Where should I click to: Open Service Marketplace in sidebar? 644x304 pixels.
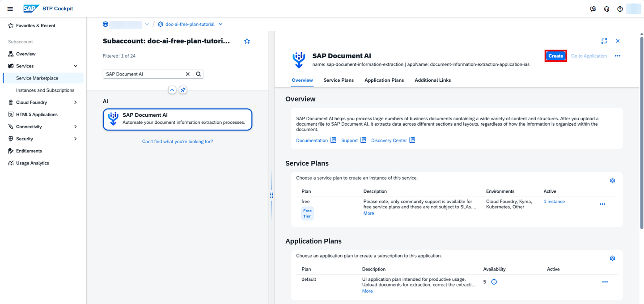[43, 78]
